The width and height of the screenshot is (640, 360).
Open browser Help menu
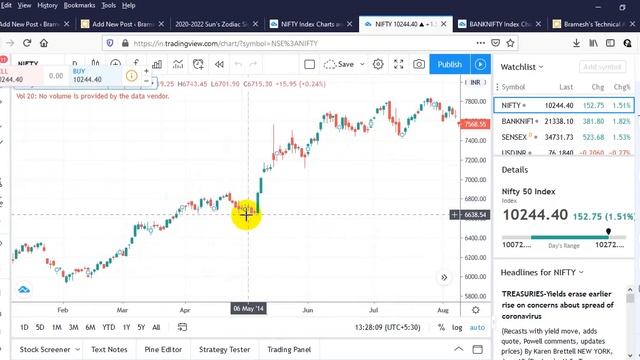click(128, 5)
